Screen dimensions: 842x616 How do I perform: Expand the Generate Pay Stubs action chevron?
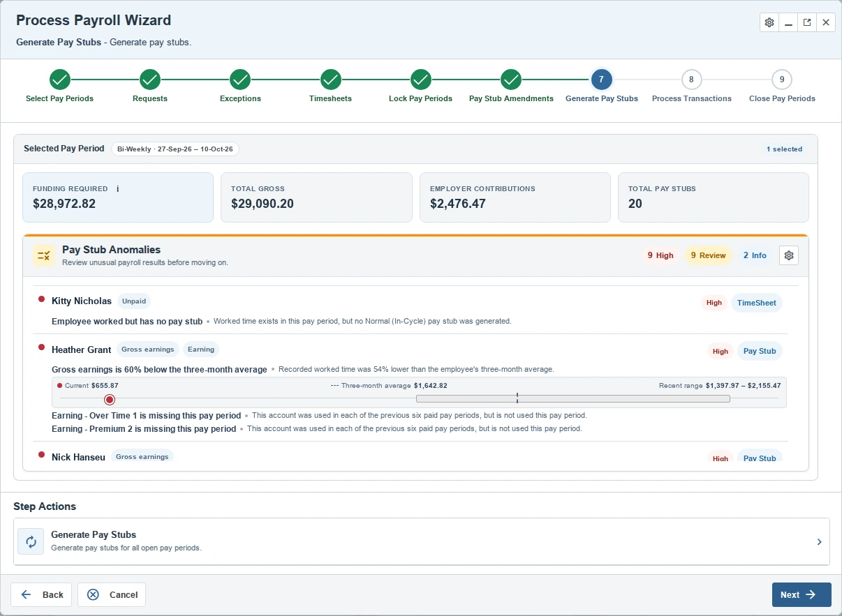[820, 541]
